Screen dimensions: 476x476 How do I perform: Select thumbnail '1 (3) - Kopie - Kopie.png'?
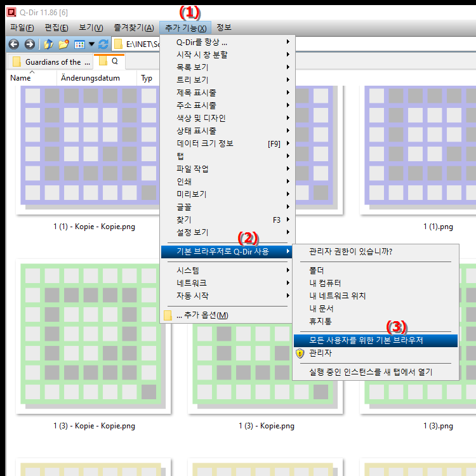tap(93, 336)
